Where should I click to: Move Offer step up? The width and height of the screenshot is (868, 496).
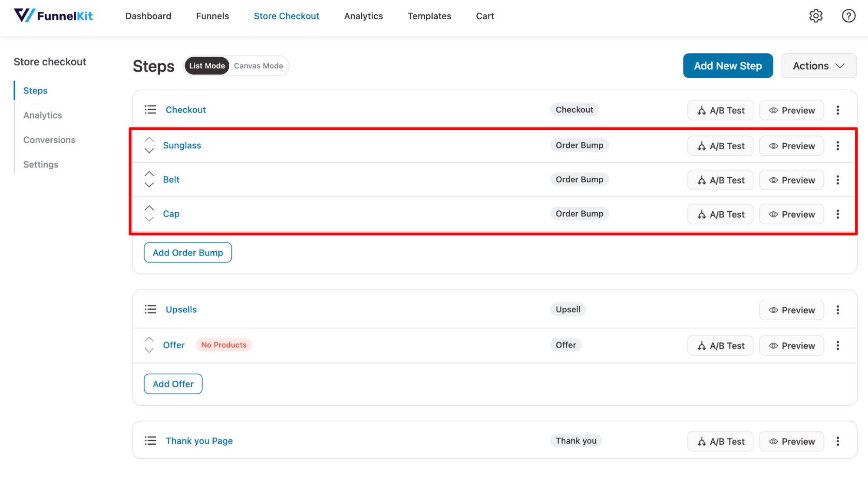149,339
